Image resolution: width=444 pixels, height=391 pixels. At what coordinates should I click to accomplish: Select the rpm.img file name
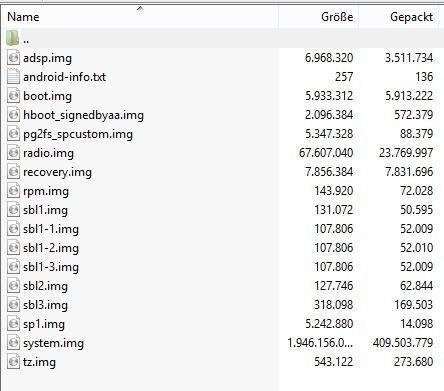46,191
